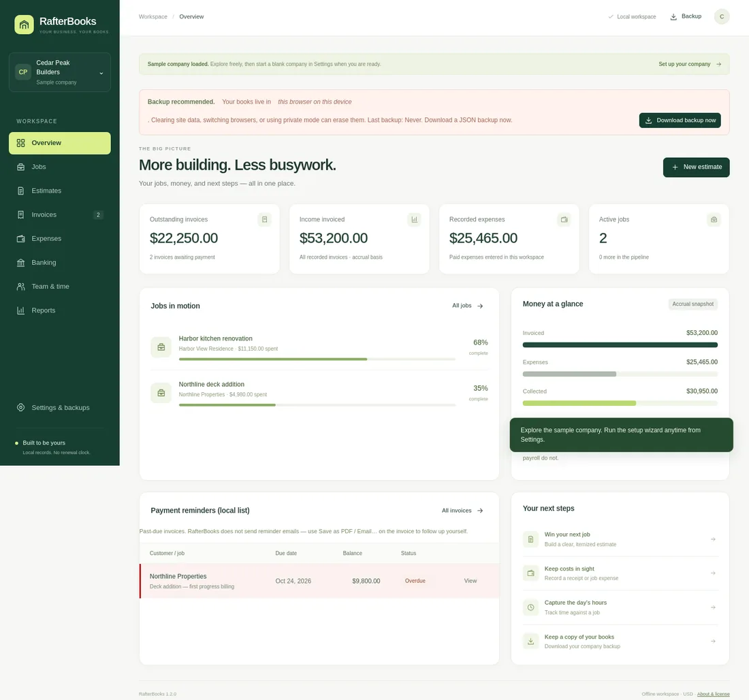The width and height of the screenshot is (749, 700).
Task: Click the Northline deck addition progress bar
Action: pyautogui.click(x=317, y=404)
